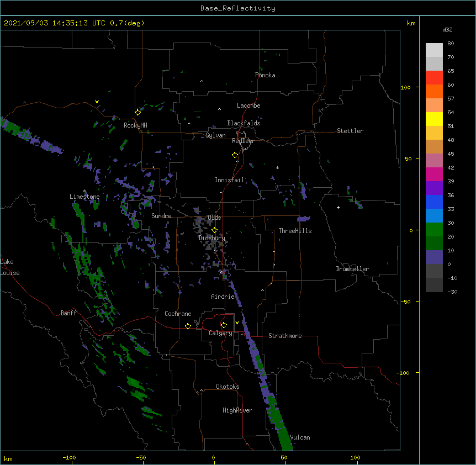Click the purple 10 dBZ legend swatch
Viewport: 476px width, 465px height.
(434, 257)
